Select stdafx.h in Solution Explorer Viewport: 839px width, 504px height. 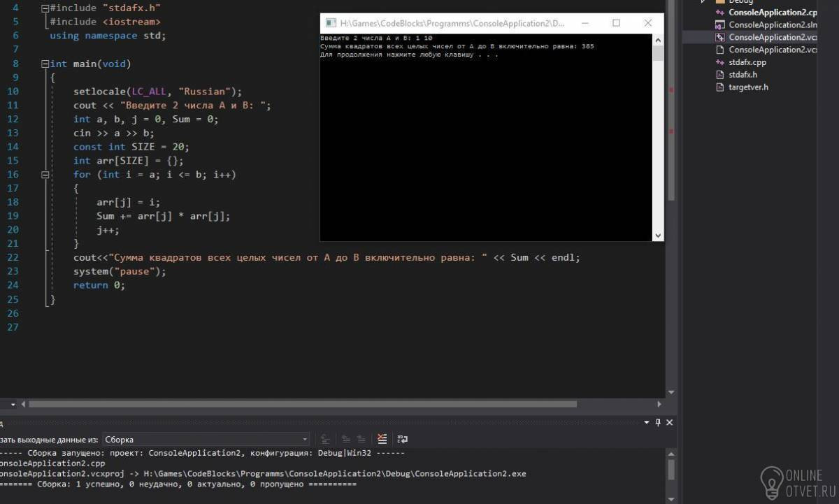(x=743, y=75)
